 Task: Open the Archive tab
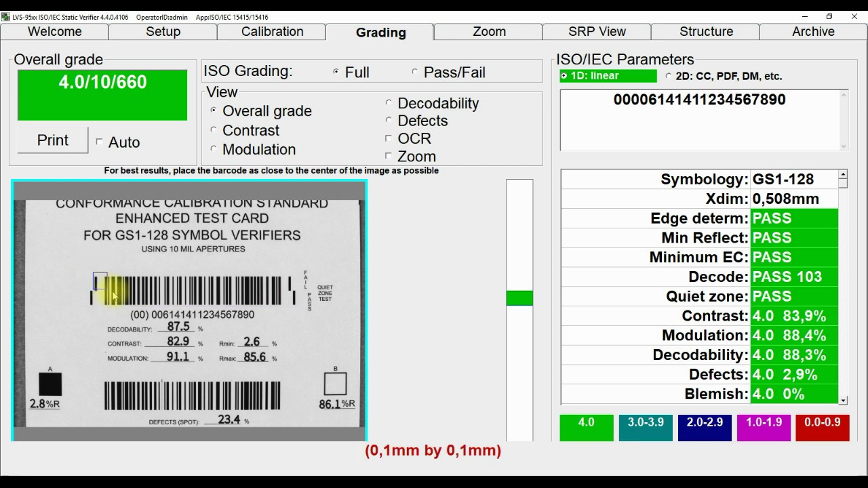[x=813, y=32]
